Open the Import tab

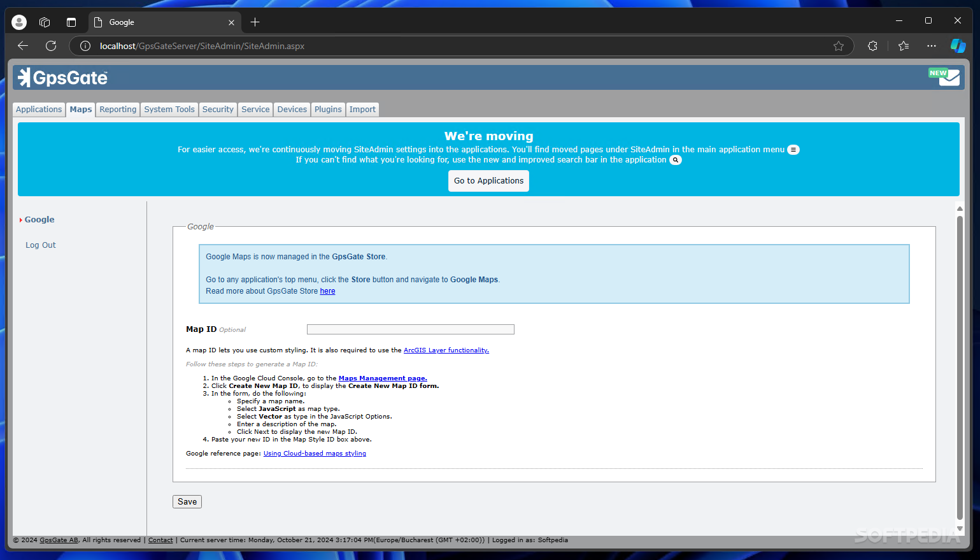362,110
